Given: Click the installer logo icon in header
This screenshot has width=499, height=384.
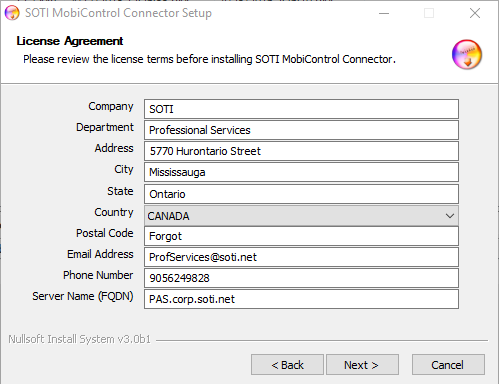Looking at the screenshot, I should (x=467, y=55).
